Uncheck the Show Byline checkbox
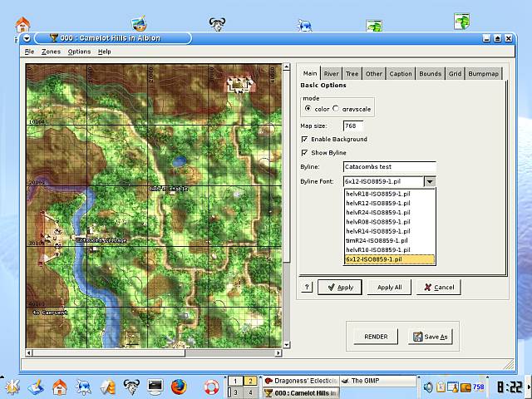Viewport: 532px width, 399px height. [x=304, y=153]
